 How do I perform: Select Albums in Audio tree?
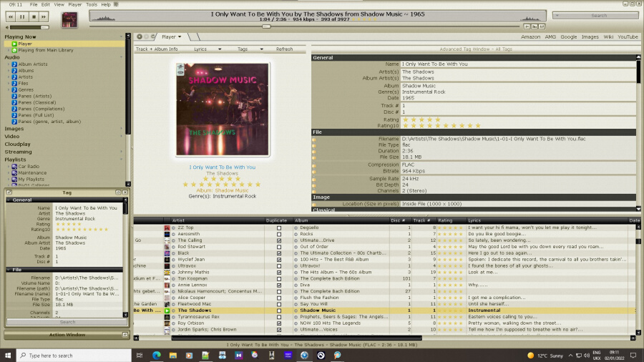(26, 71)
